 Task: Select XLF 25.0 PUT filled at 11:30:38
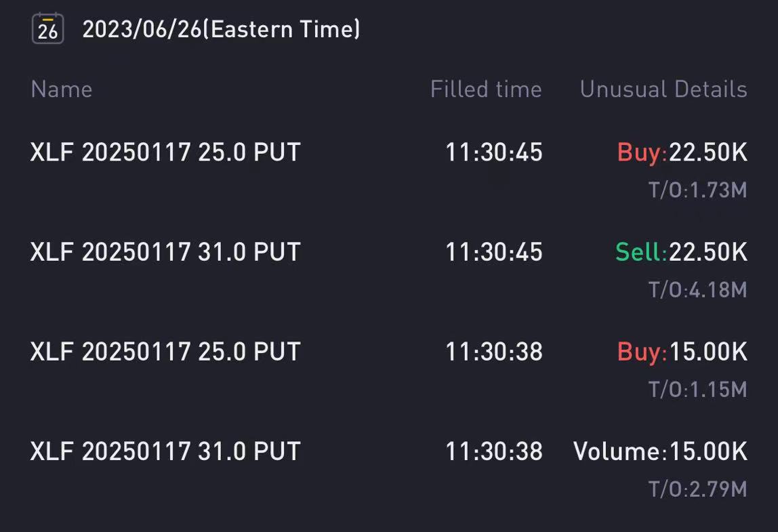(x=389, y=369)
